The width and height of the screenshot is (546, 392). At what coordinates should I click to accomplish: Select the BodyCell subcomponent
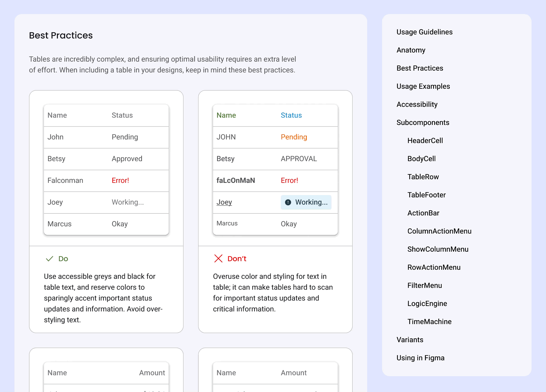[422, 159]
